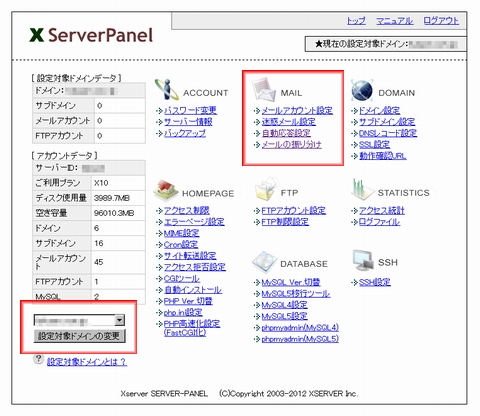Viewport: 480px width, 416px height.
Task: Open FTPアカウント設定 link
Action: [x=294, y=210]
